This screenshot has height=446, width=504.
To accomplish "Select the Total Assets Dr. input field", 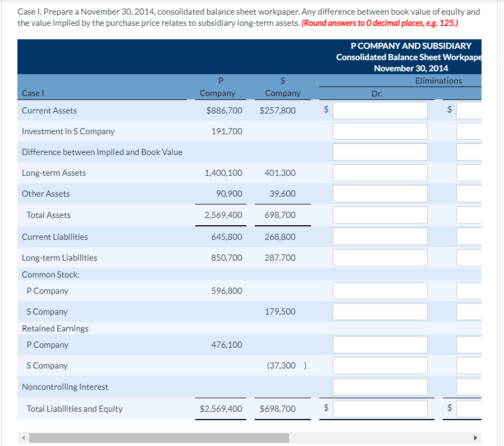I will click(x=380, y=215).
